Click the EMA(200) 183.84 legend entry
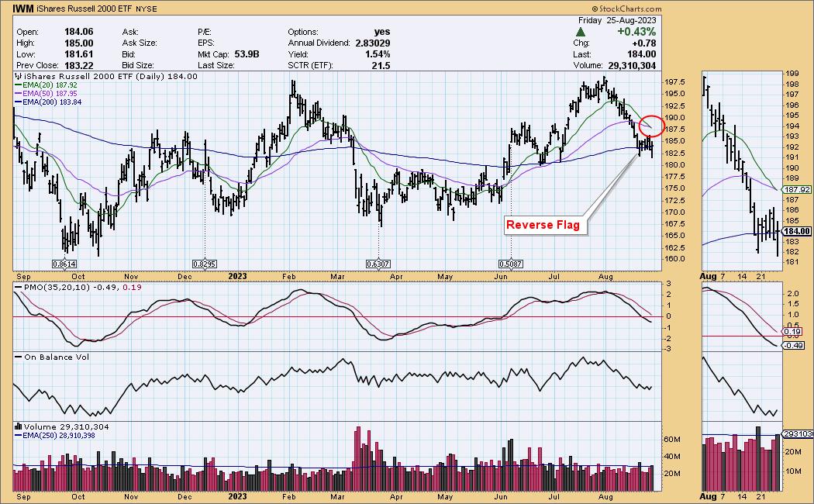 48,102
